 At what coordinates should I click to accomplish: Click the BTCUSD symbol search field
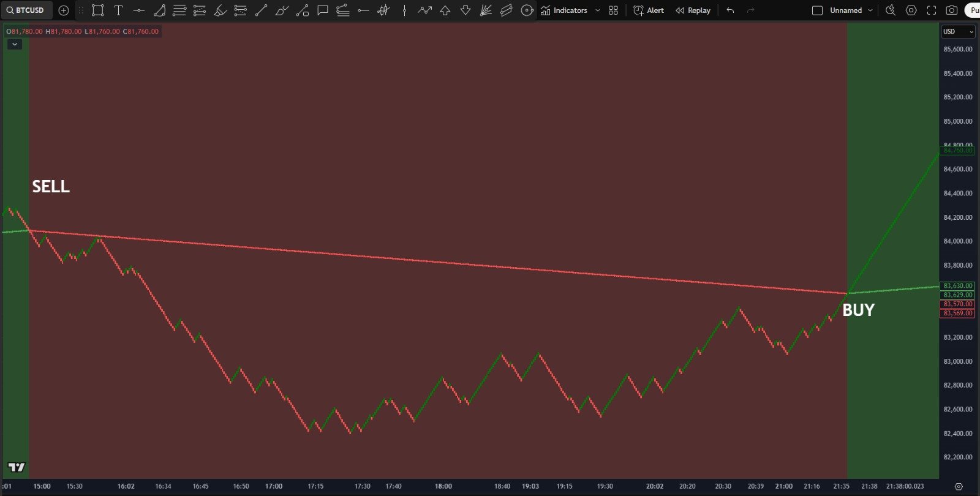click(26, 10)
